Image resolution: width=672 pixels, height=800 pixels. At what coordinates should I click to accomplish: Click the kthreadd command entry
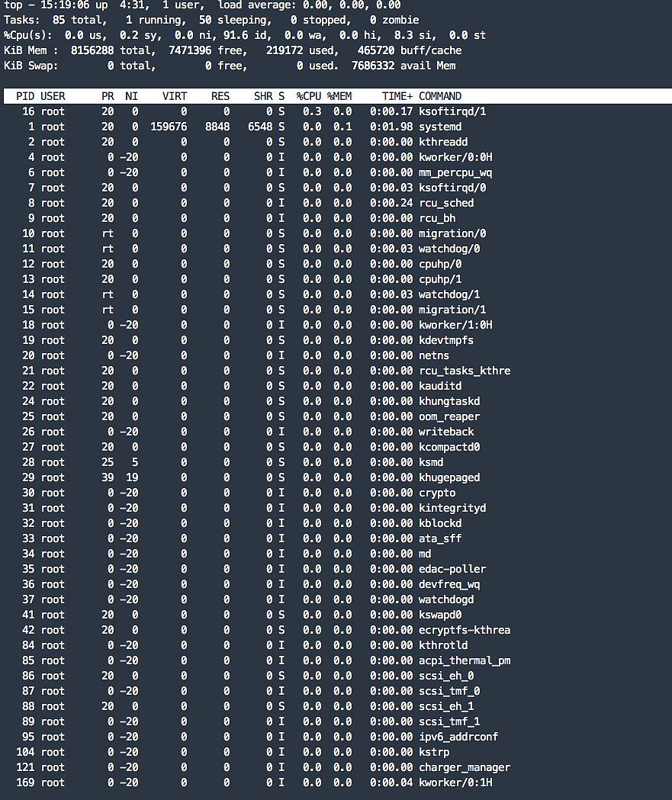[443, 142]
